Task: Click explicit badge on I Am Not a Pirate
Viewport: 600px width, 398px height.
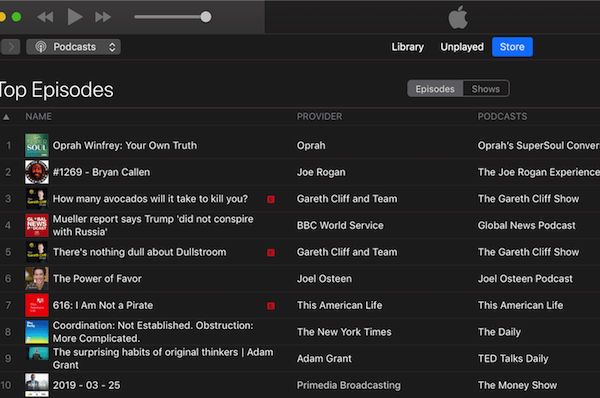Action: pos(271,306)
